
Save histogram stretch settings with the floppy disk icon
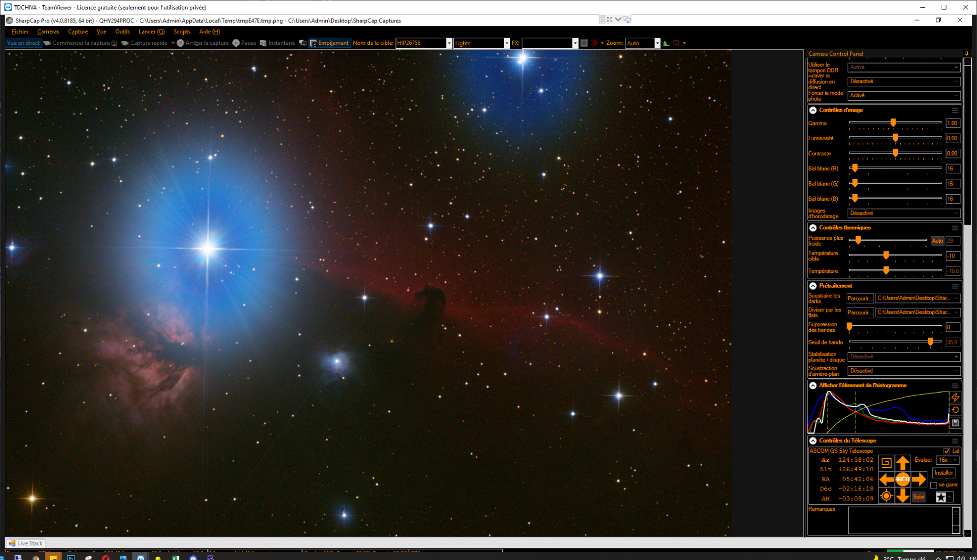[955, 423]
